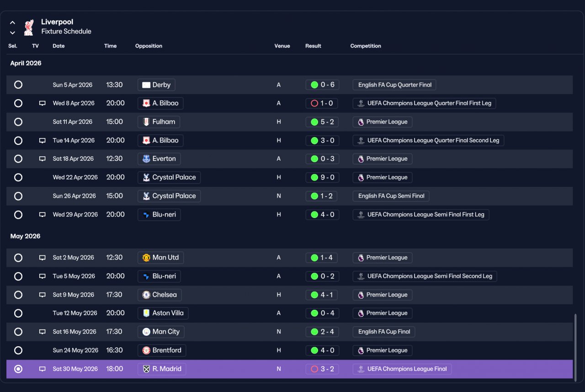Collapse the April 2026 section header
Image resolution: width=585 pixels, height=392 pixels.
coord(26,63)
